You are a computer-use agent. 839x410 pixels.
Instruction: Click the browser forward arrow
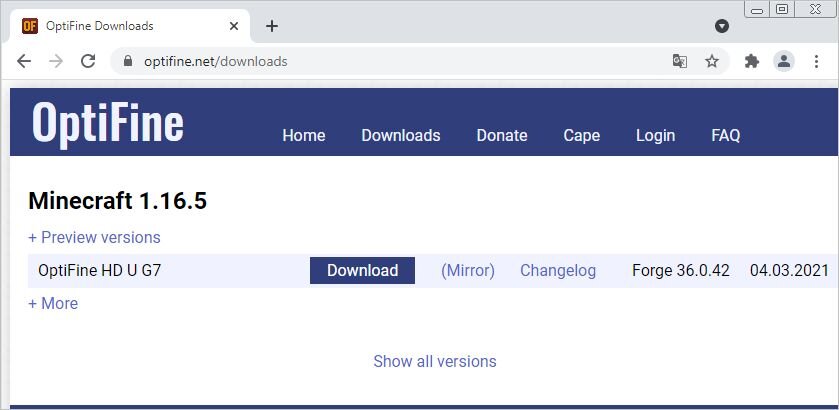tap(56, 62)
